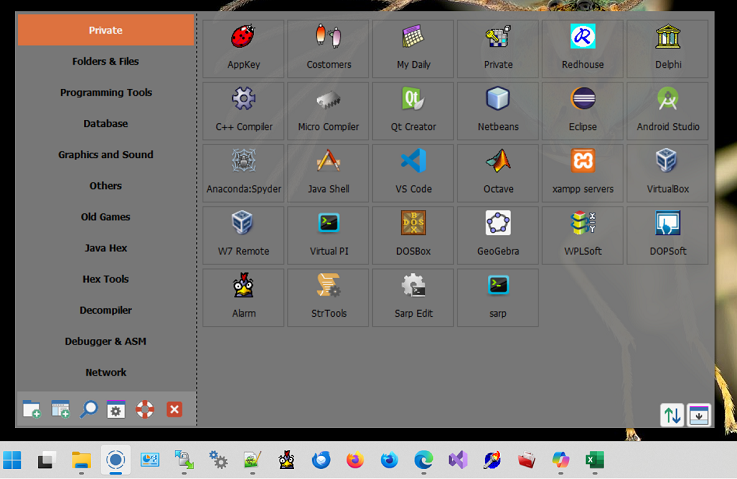Open the C++ Compiler shortcut

pos(243,111)
